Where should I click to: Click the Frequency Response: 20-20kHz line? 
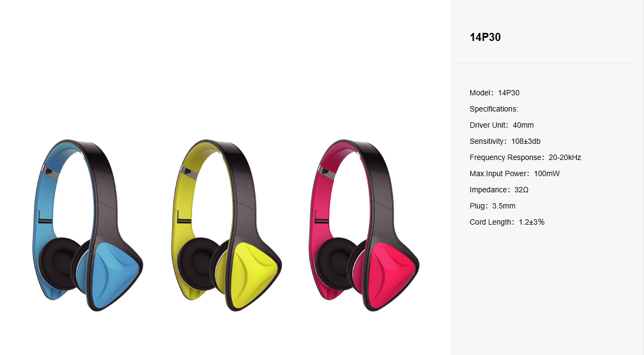click(x=525, y=157)
